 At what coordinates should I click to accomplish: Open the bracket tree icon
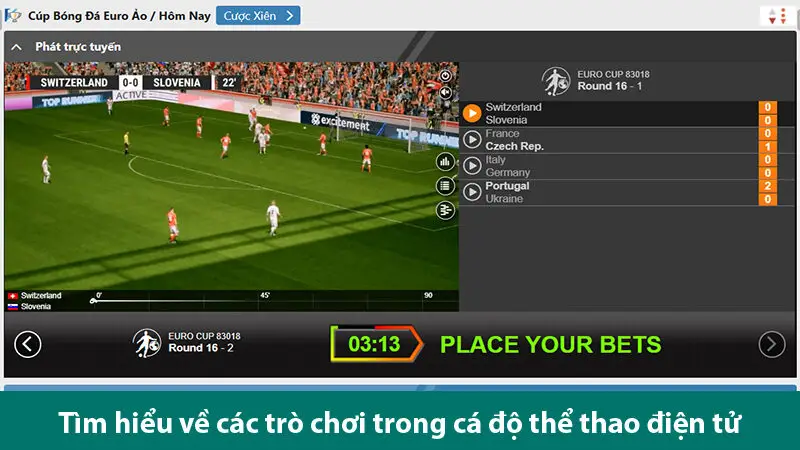pos(445,210)
